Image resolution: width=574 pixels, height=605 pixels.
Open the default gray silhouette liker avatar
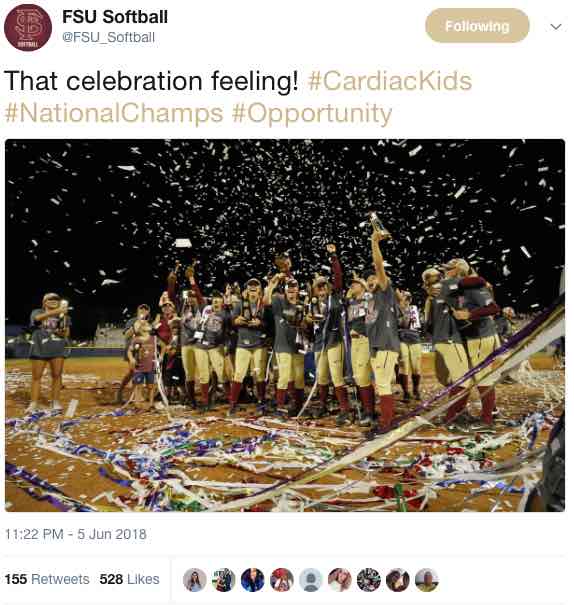click(311, 580)
